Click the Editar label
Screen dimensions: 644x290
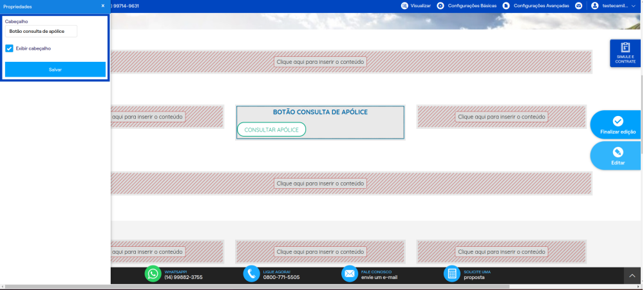click(618, 162)
